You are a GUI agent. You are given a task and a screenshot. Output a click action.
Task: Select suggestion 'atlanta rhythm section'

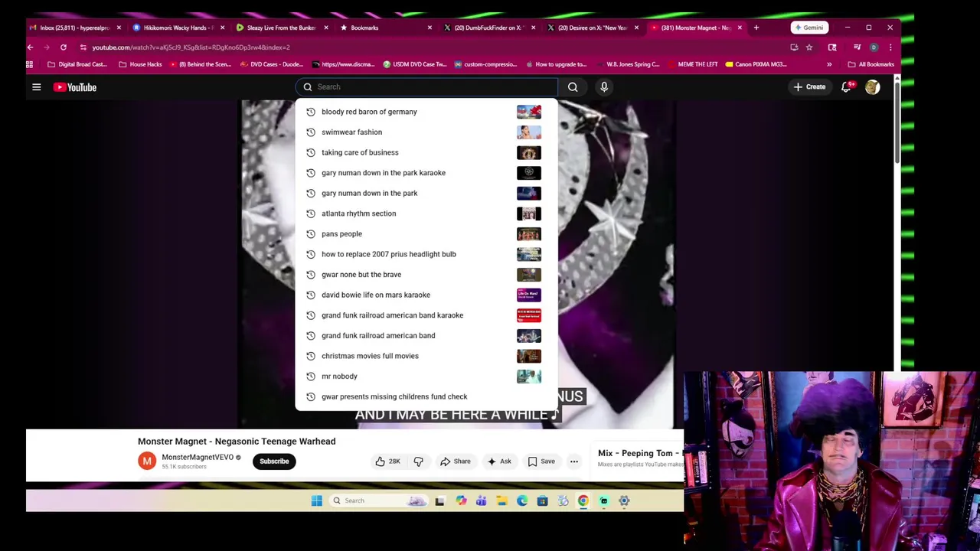pyautogui.click(x=426, y=214)
